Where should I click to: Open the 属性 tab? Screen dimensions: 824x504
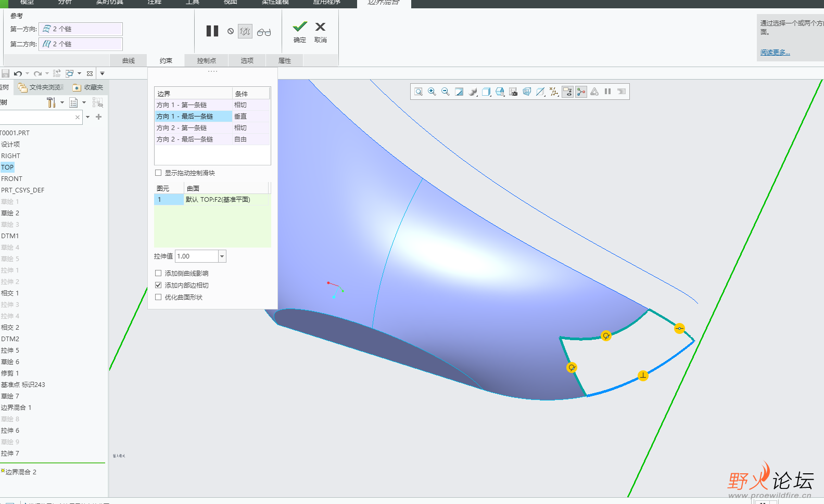285,60
